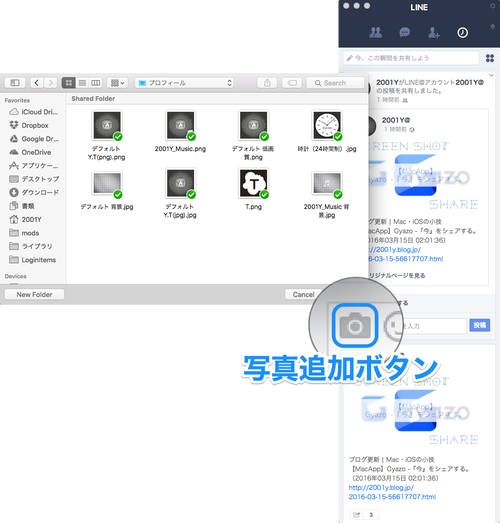This screenshot has width=500, height=523.
Task: Click the share-this-moment post field in LINE
Action: point(411,58)
